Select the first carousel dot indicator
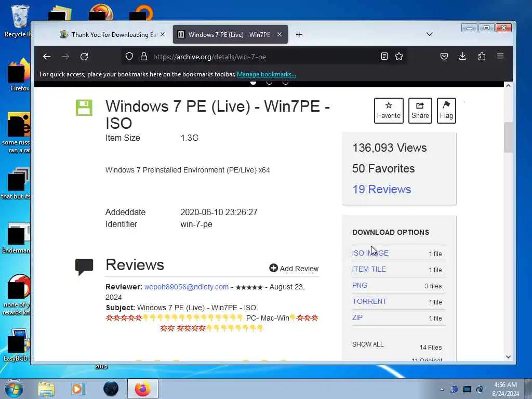 point(253,82)
